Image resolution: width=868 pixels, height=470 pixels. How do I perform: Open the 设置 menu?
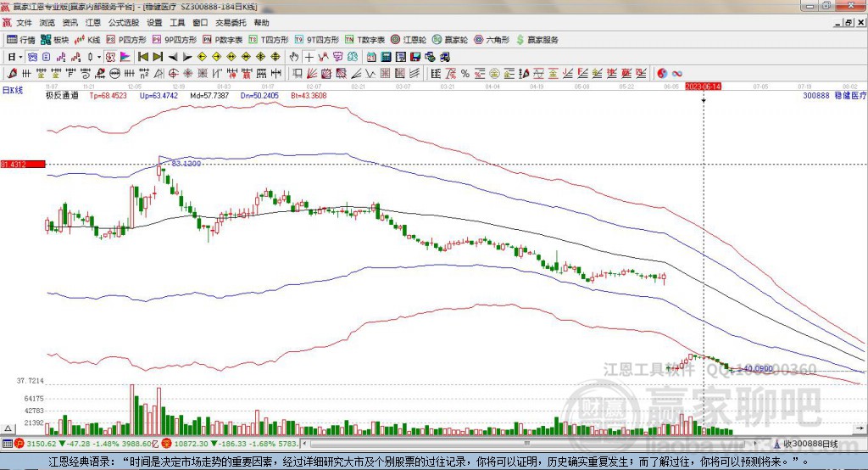pos(154,23)
